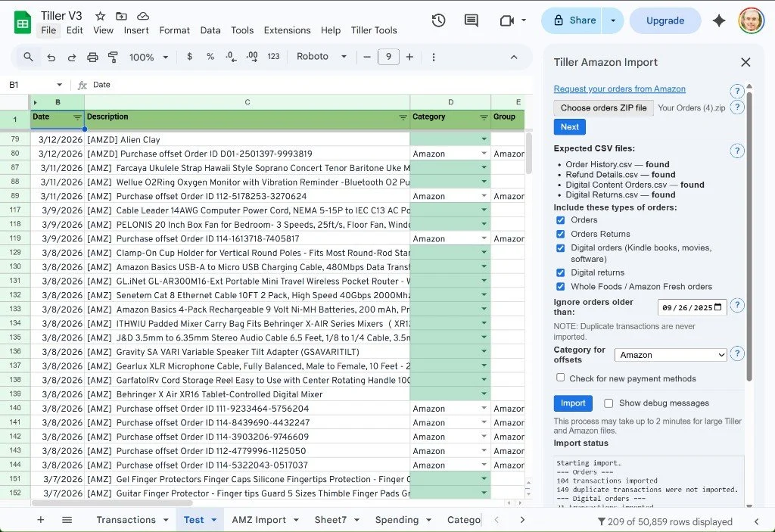Viewport: 775px width, 532px height.
Task: Apply currency format dollar icon
Action: tap(189, 57)
